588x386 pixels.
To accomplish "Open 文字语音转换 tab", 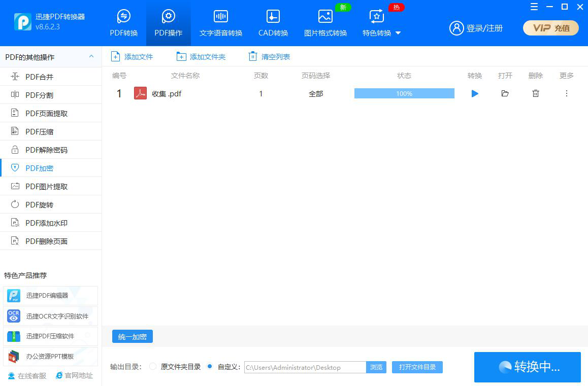I will click(x=221, y=23).
